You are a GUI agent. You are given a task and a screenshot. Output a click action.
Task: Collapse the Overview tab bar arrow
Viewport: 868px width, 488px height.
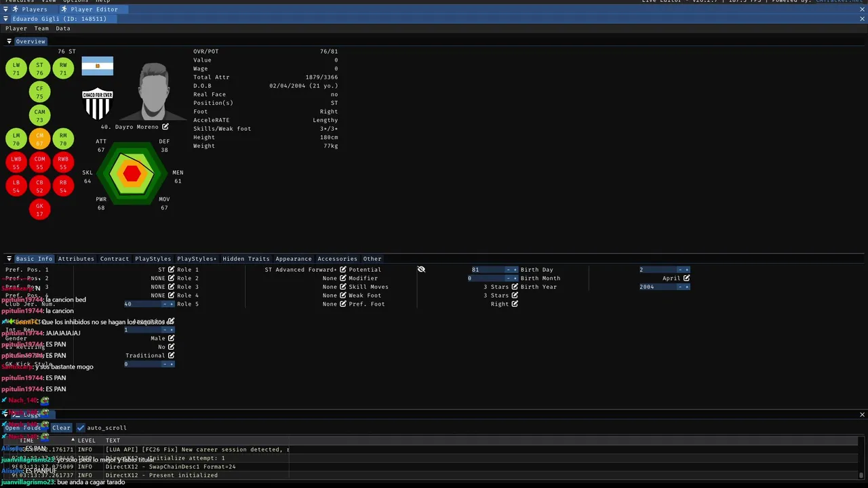[x=9, y=41]
